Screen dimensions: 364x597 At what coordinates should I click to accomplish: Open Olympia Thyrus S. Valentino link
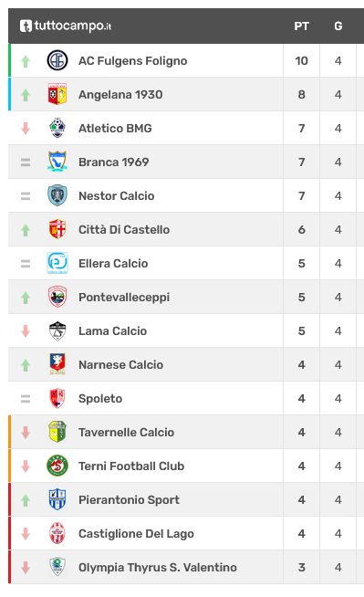coord(158,567)
